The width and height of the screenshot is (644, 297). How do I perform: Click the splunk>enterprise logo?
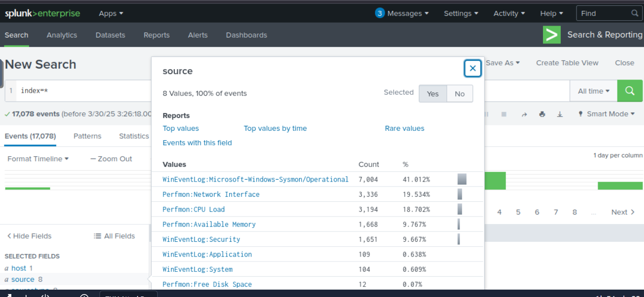(42, 13)
